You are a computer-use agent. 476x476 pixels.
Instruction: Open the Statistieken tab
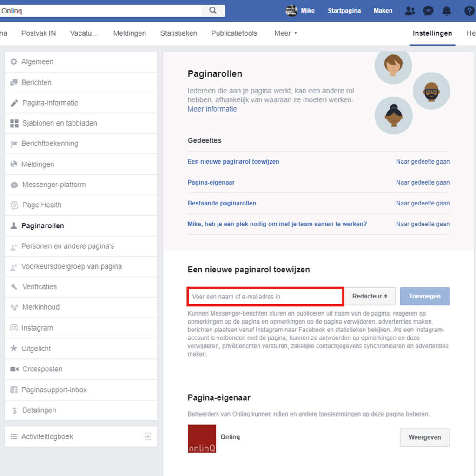[x=178, y=33]
